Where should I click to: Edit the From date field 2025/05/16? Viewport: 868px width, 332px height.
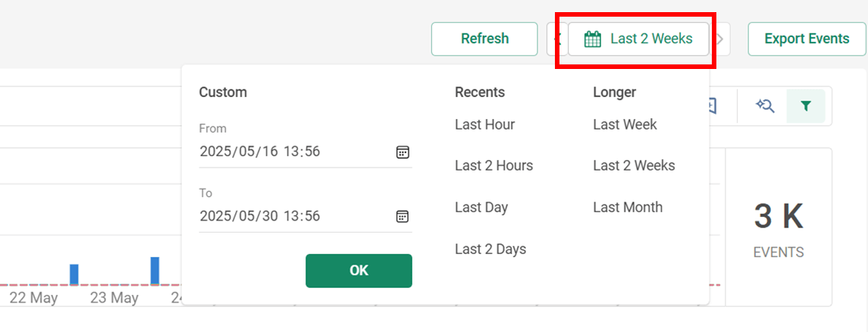(x=305, y=152)
